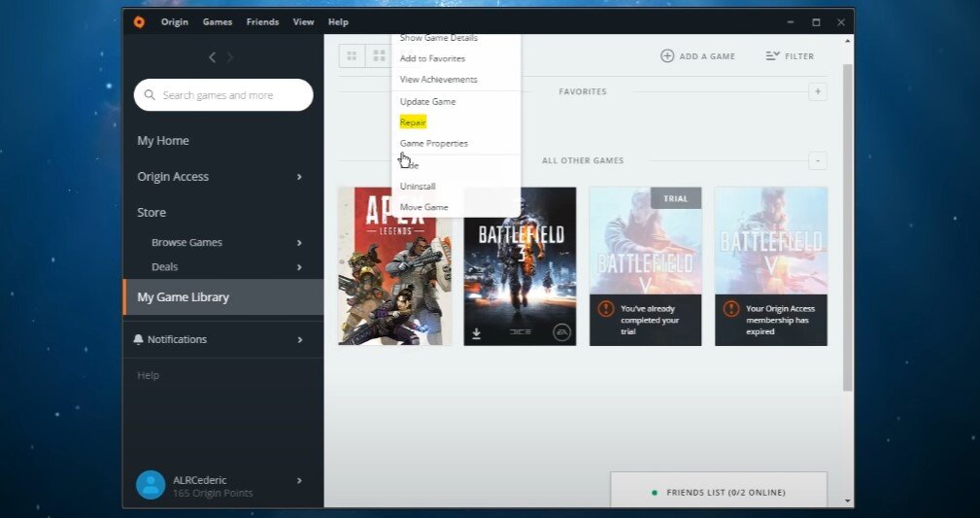
Task: Open the Friends List chat bar
Action: point(719,492)
